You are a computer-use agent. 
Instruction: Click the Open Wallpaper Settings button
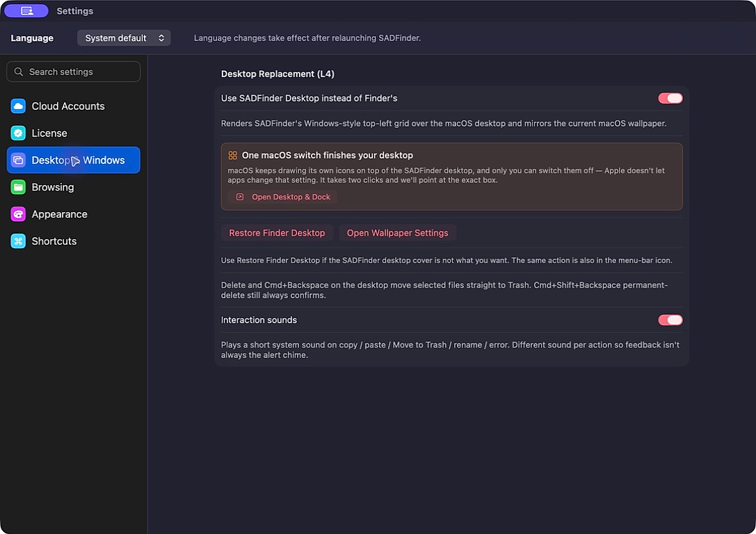tap(398, 233)
